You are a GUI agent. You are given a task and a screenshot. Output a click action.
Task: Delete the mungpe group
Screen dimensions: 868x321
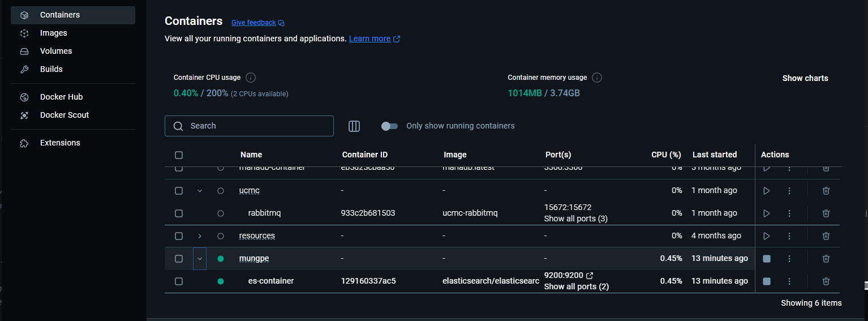pos(826,259)
